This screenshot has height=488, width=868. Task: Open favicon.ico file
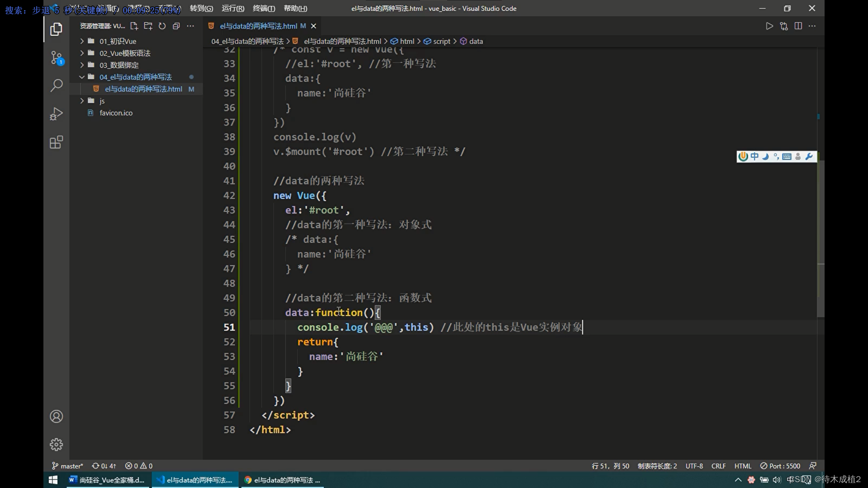coord(116,113)
